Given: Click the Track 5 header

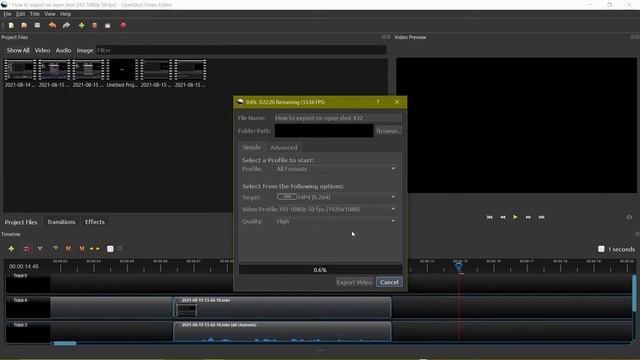Looking at the screenshot, I should (x=28, y=283).
